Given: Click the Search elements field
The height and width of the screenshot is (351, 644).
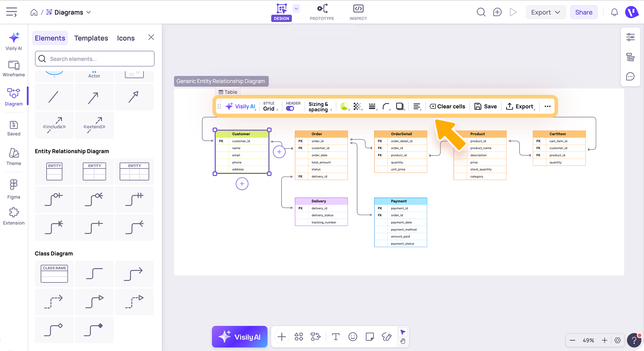Looking at the screenshot, I should pyautogui.click(x=95, y=59).
